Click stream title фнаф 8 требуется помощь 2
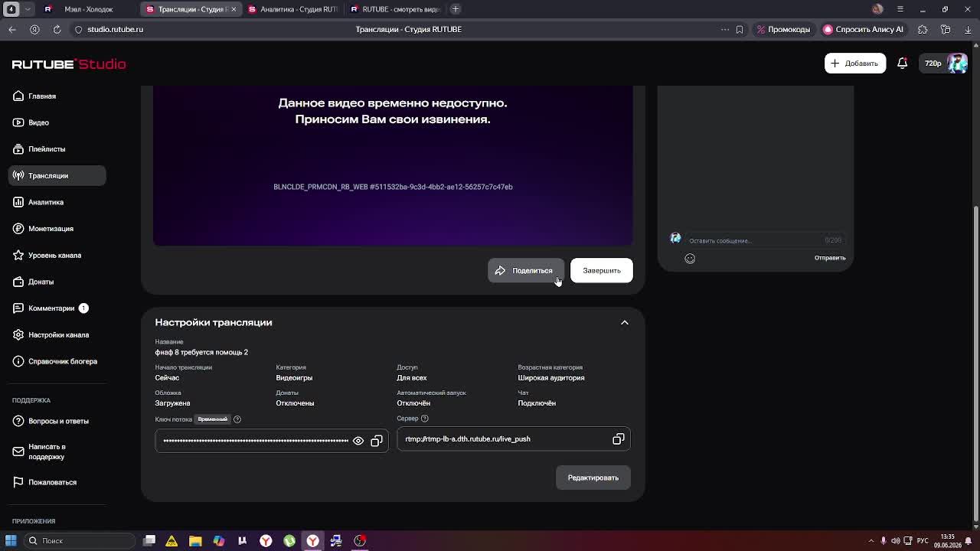Screen dimensions: 980x551 pyautogui.click(x=201, y=352)
